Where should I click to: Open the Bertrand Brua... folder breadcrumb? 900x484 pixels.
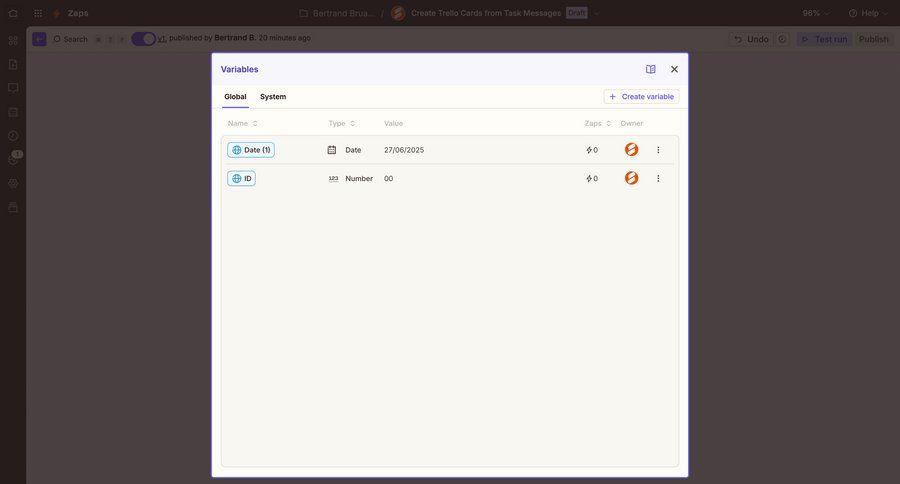pyautogui.click(x=338, y=13)
